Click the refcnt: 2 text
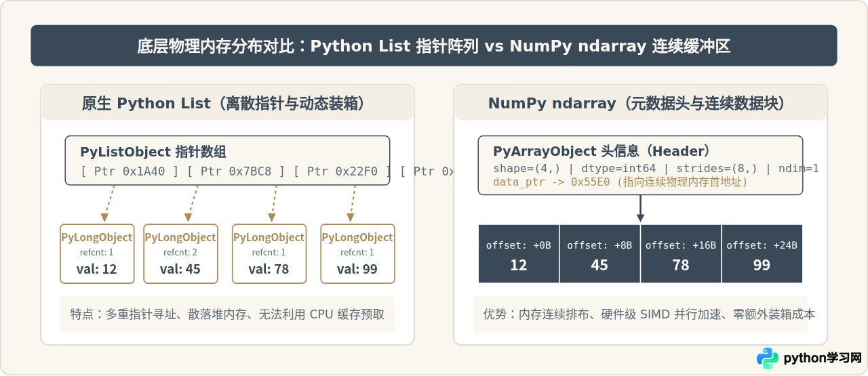This screenshot has width=868, height=376. (x=180, y=253)
